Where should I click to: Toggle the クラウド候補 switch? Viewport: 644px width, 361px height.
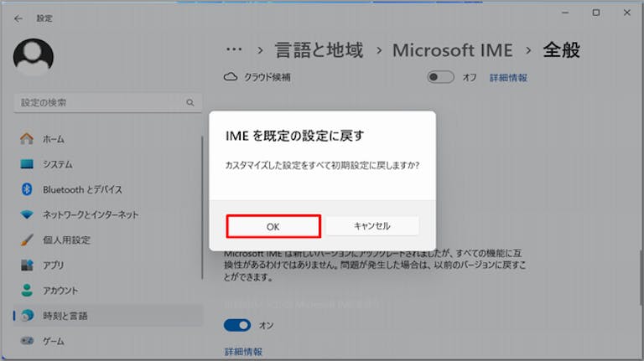click(x=440, y=77)
